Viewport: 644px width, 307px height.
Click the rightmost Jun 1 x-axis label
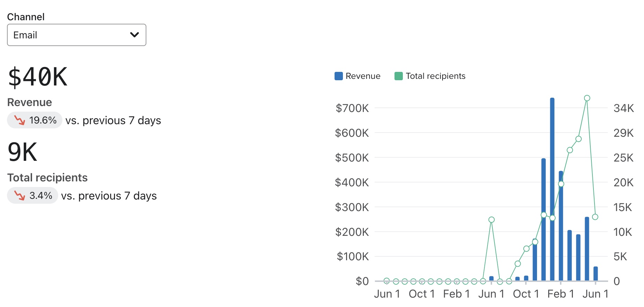pos(595,294)
